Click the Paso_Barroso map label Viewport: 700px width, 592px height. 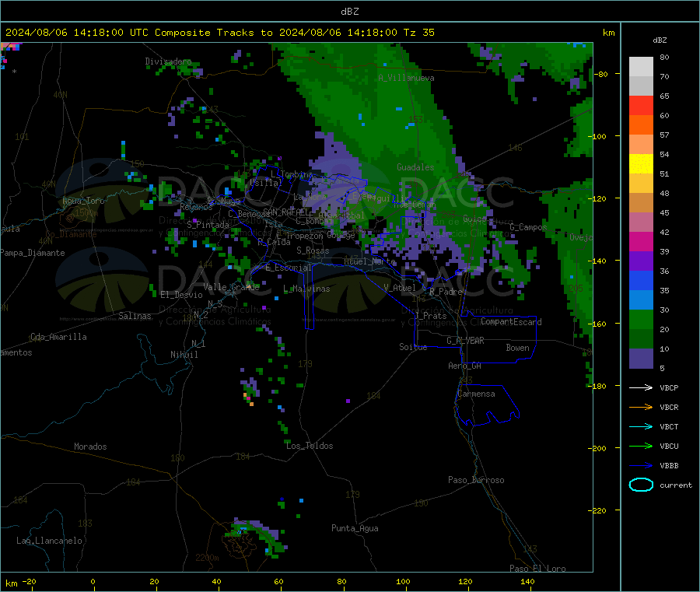point(476,480)
